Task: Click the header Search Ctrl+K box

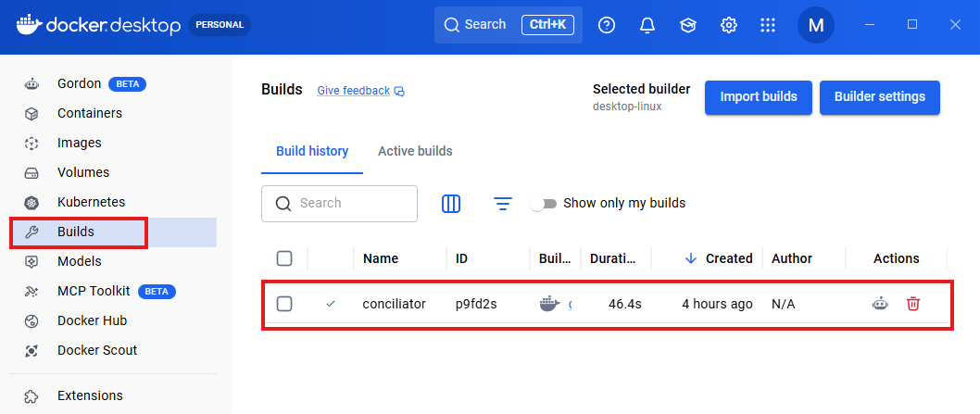Action: point(509,25)
